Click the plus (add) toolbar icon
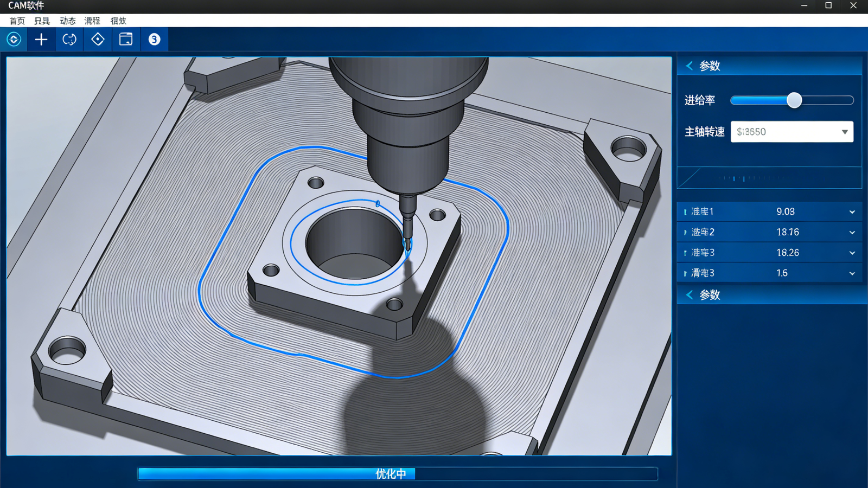Screen dimensions: 868x488 41,40
